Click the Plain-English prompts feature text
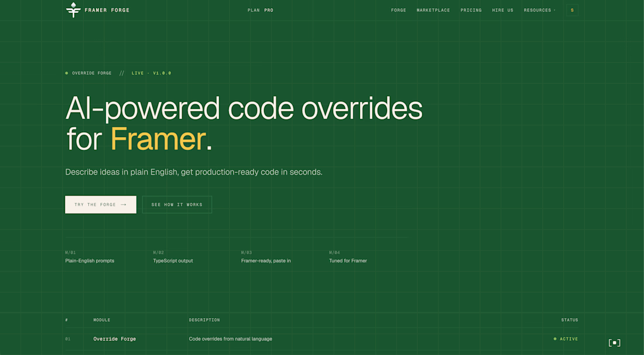Image resolution: width=644 pixels, height=355 pixels. click(90, 261)
